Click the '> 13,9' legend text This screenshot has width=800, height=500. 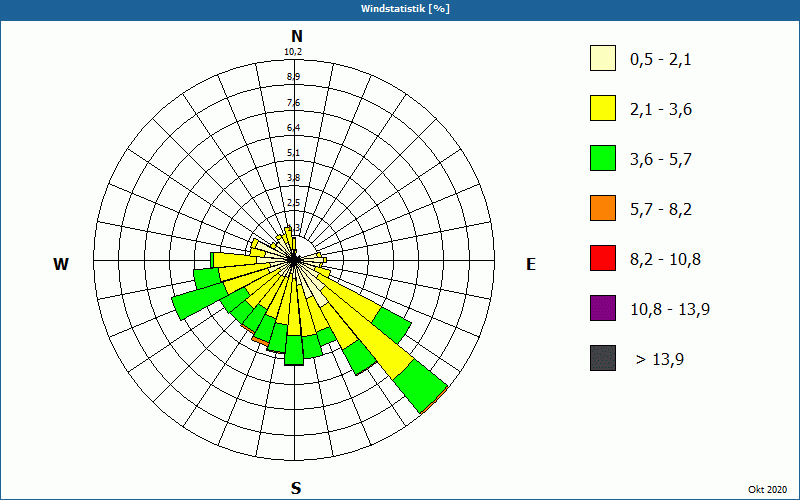pyautogui.click(x=660, y=360)
